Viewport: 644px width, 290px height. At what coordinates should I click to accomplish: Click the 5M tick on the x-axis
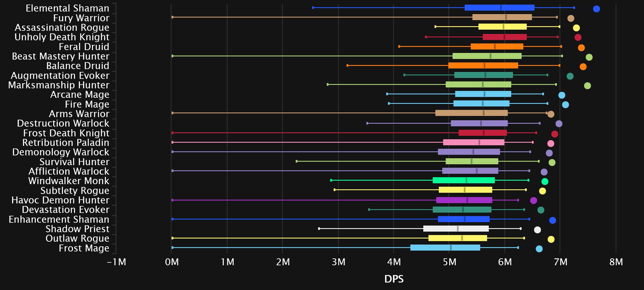(x=449, y=262)
